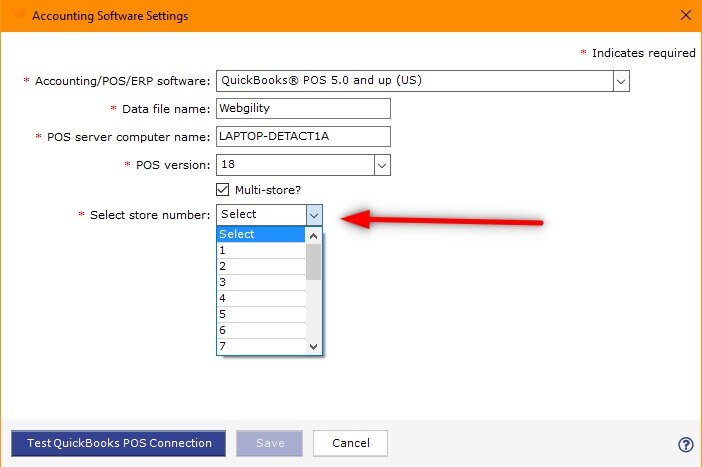Screen dimensions: 702x467
Task: Choose store number 2 from list
Action: tap(262, 266)
